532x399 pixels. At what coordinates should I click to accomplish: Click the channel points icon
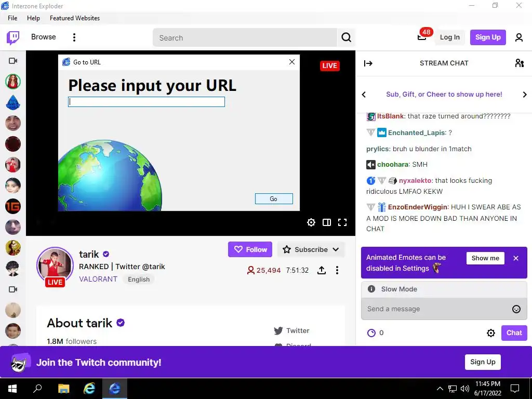pyautogui.click(x=371, y=333)
